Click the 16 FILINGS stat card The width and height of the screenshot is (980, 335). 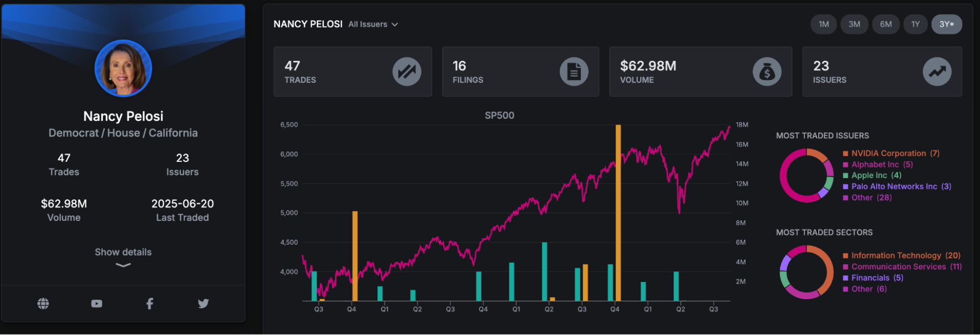pos(521,72)
